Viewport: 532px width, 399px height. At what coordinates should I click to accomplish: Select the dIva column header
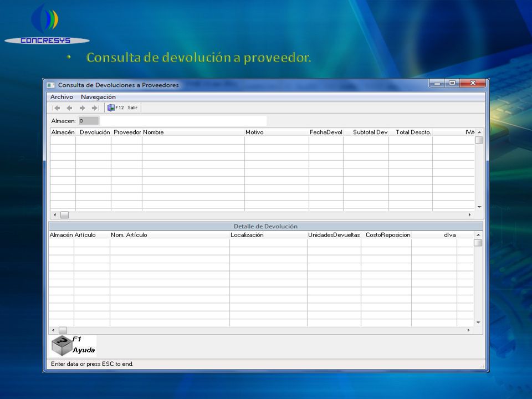tap(434, 235)
